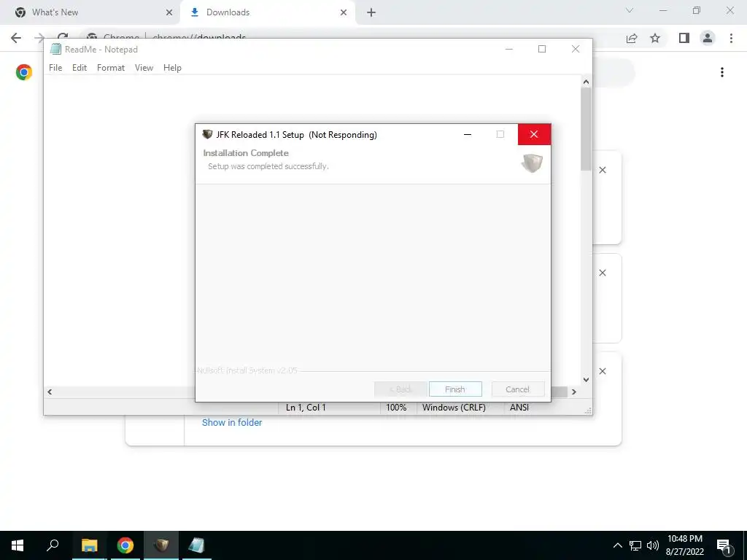Click the Chrome share page icon

point(632,38)
